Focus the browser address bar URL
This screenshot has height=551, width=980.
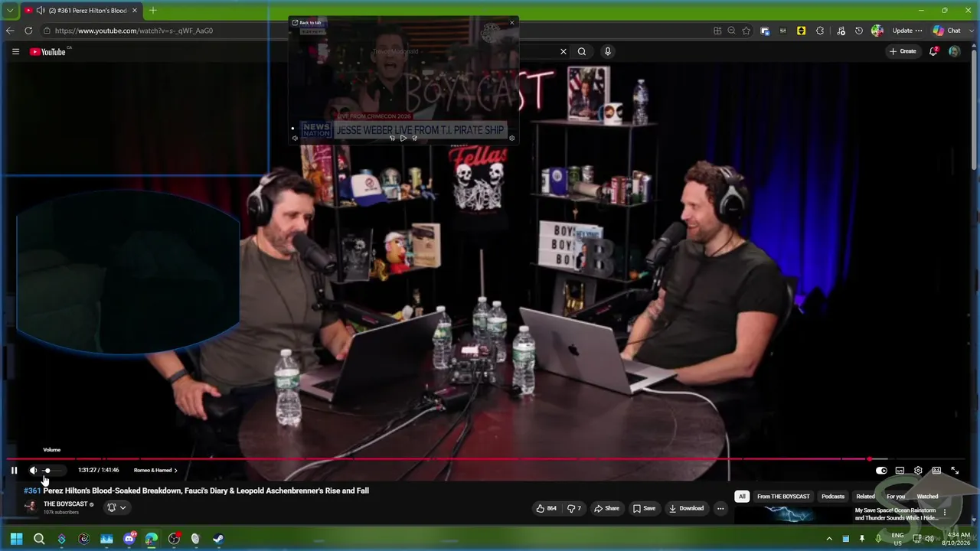click(x=134, y=31)
